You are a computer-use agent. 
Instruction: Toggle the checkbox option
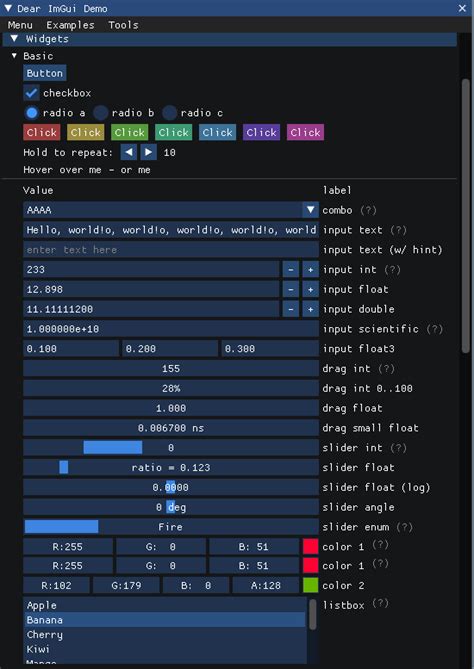tap(31, 93)
